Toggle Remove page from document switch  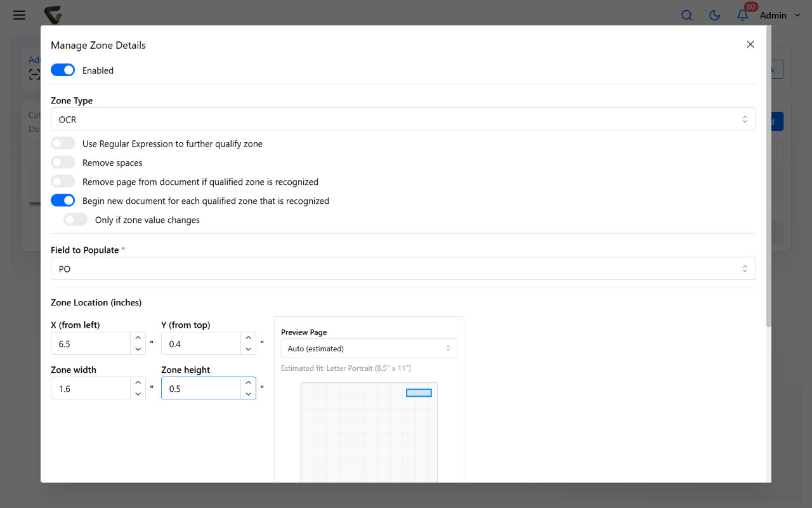pos(63,182)
